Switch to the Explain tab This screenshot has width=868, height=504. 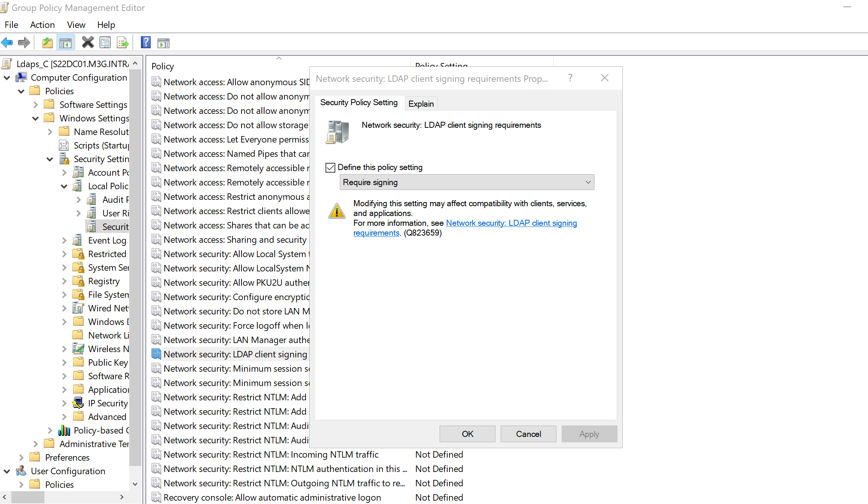click(421, 104)
